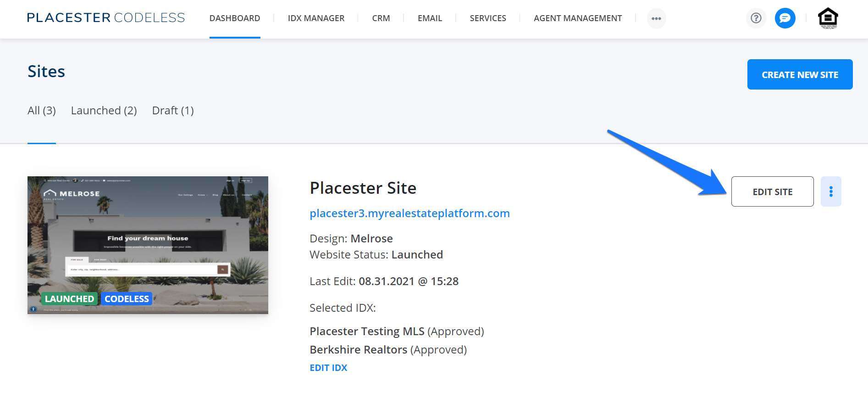Screen dimensions: 868x393
Task: Click the Equal Housing Opportunity logo
Action: click(828, 18)
